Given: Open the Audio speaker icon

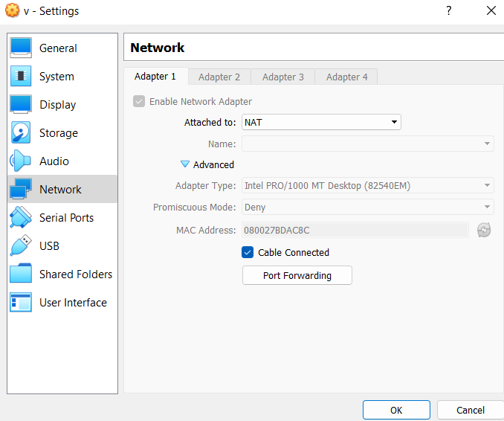Looking at the screenshot, I should coord(21,161).
